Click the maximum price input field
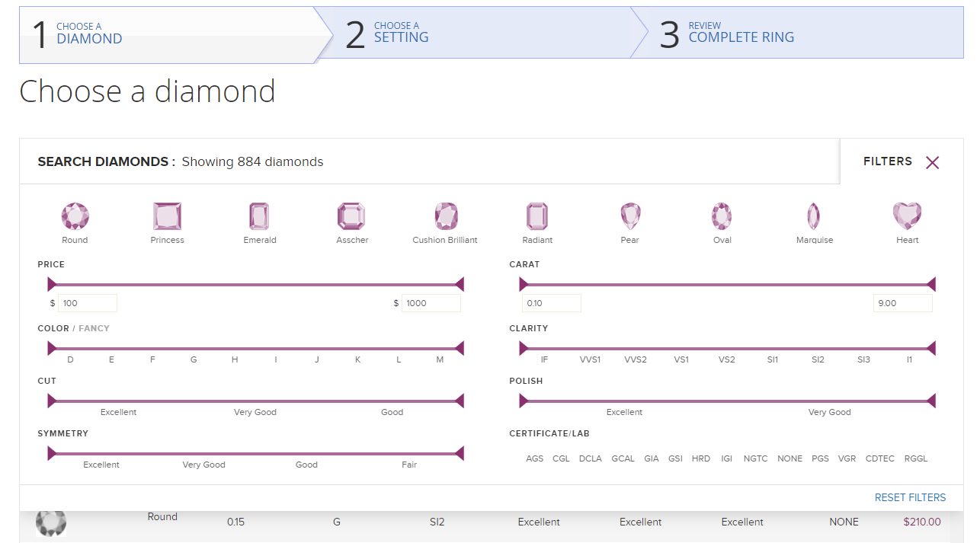Viewport: 980px width, 543px height. [431, 303]
